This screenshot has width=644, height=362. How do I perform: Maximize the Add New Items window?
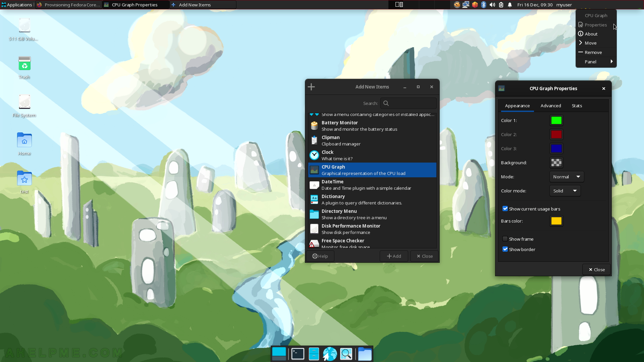(x=418, y=87)
